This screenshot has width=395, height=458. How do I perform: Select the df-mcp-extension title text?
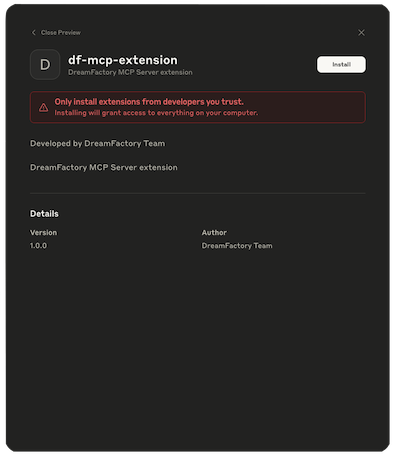coord(123,60)
